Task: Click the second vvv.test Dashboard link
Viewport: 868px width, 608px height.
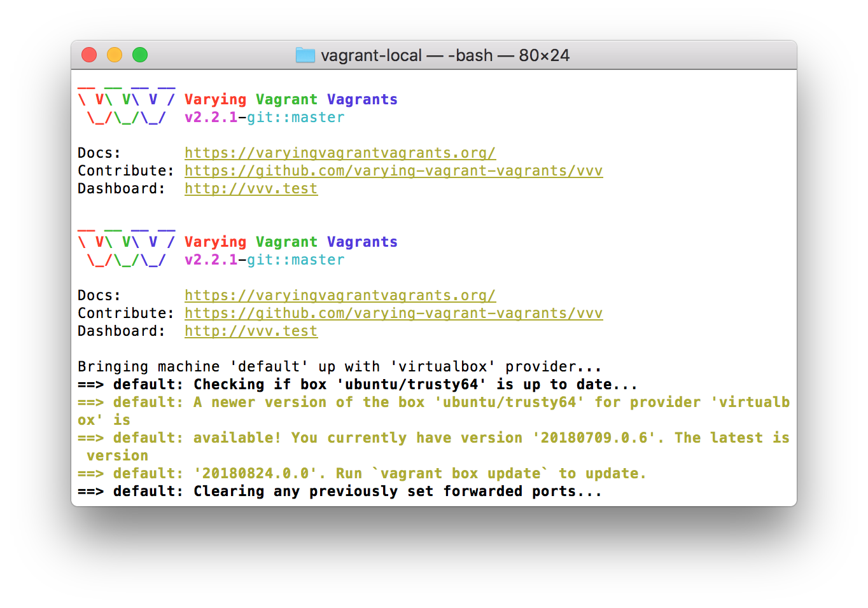Action: (251, 331)
